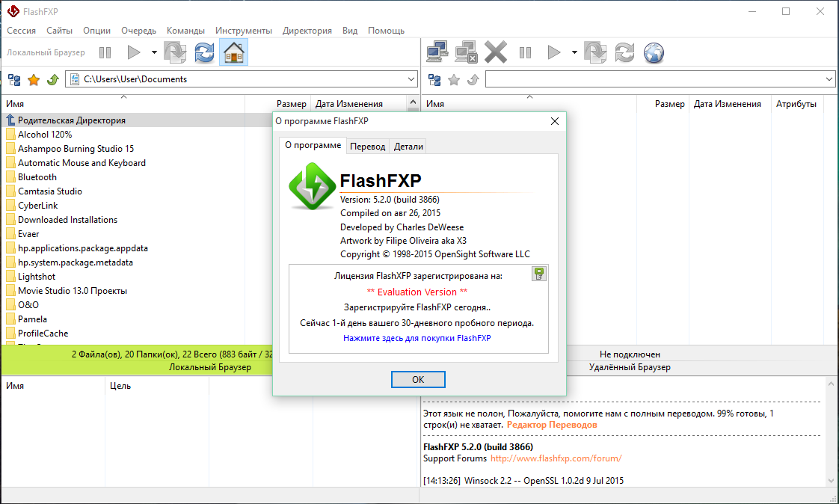
Task: Expand the remote path dropdown
Action: pyautogui.click(x=829, y=79)
